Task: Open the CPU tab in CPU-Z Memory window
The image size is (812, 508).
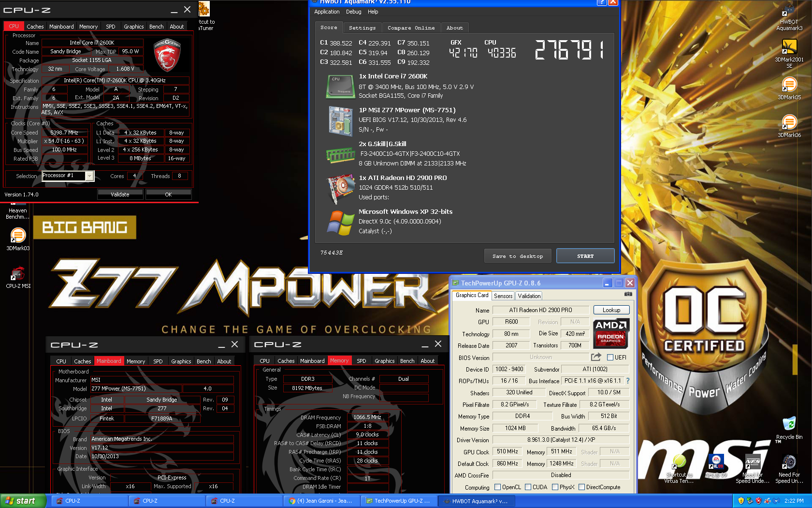Action: [264, 361]
